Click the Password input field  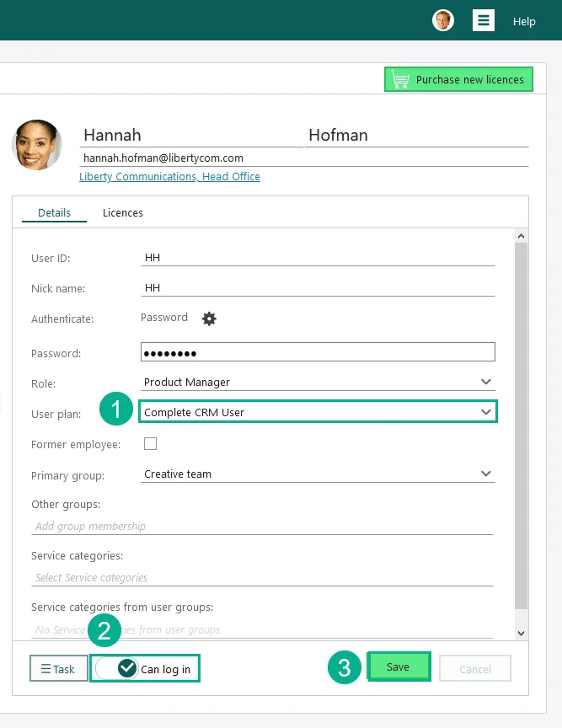pyautogui.click(x=318, y=353)
